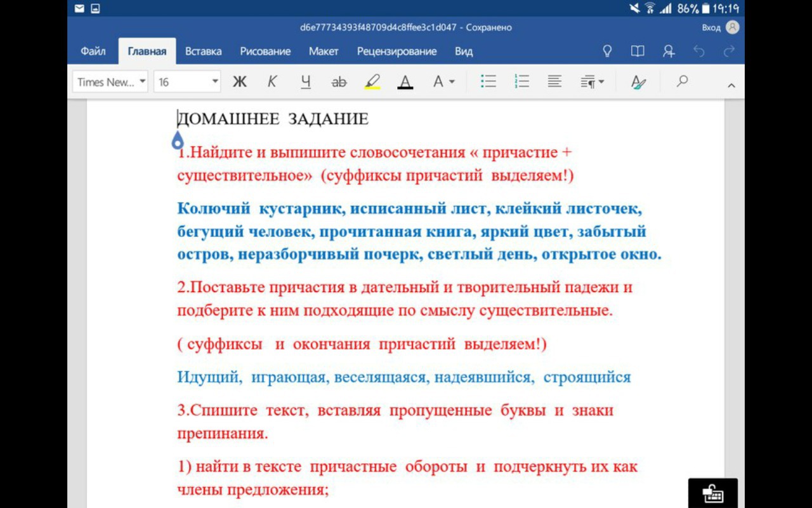Tap the blue text cursor handle
The image size is (812, 508).
(178, 140)
